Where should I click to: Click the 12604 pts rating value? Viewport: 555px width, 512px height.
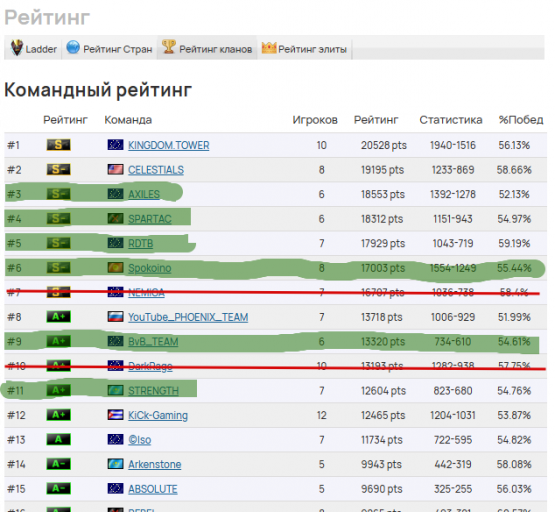point(383,391)
